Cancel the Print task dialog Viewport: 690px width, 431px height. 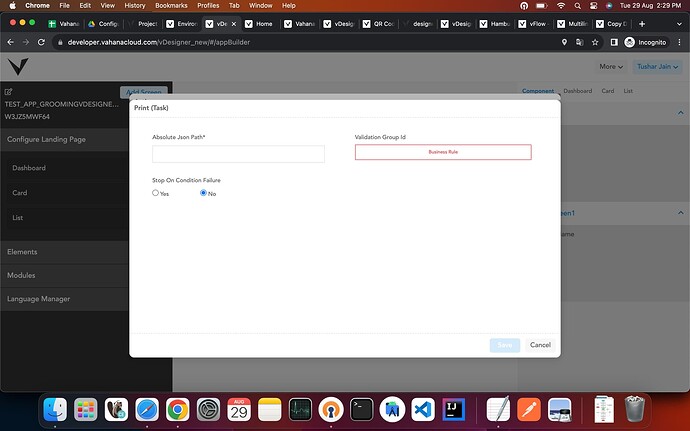[x=540, y=345]
